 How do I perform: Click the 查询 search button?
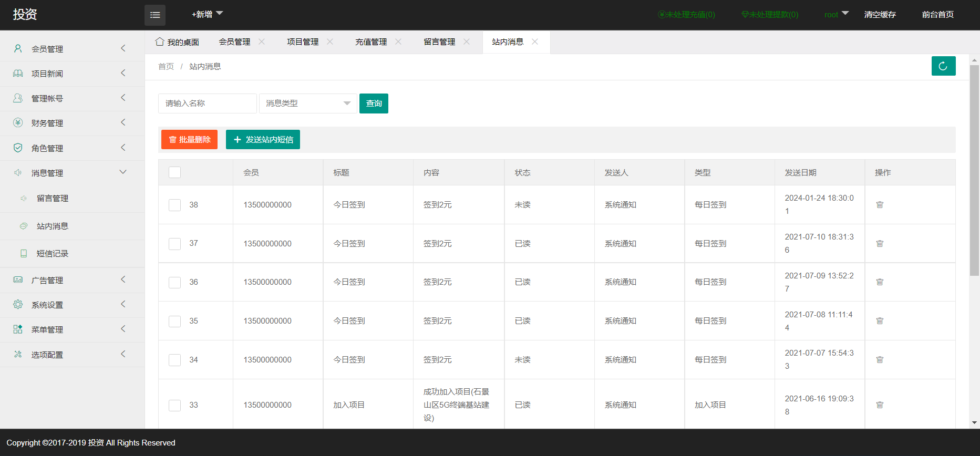[x=374, y=103]
